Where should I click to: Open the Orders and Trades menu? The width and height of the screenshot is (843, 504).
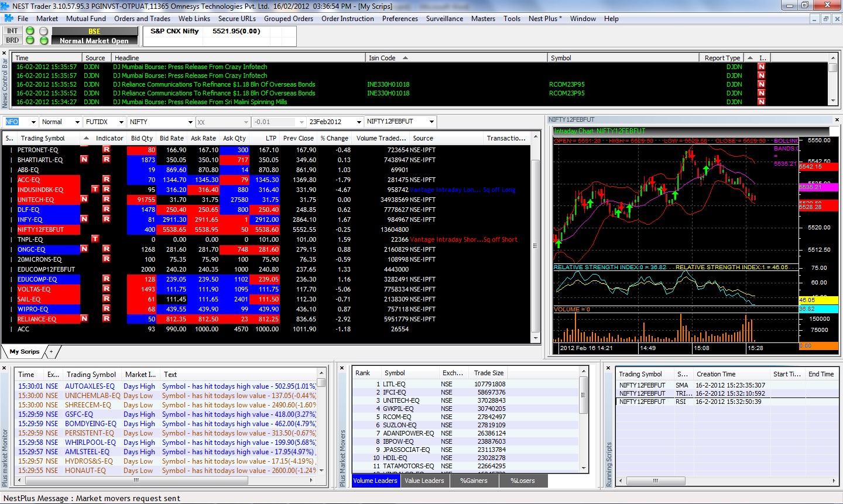click(x=142, y=19)
